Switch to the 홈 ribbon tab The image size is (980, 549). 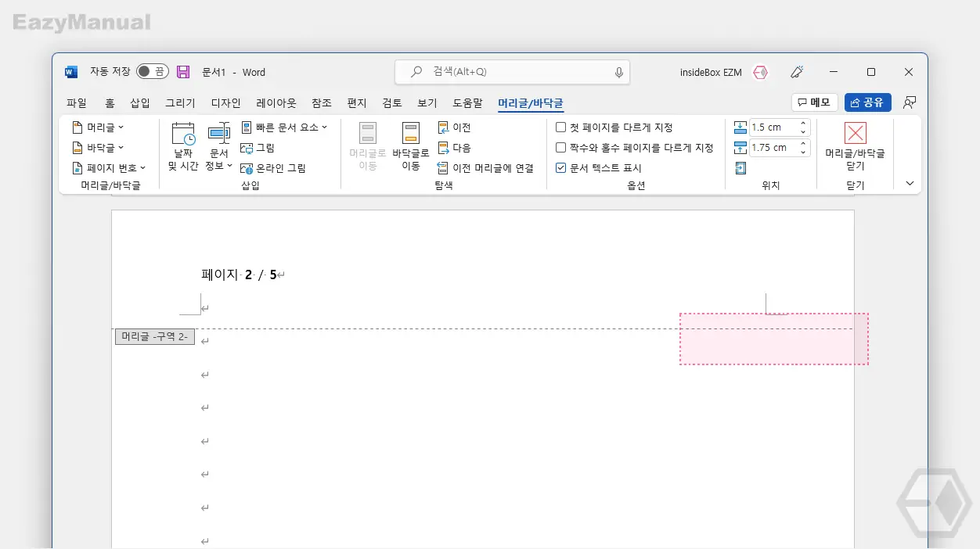coord(110,102)
